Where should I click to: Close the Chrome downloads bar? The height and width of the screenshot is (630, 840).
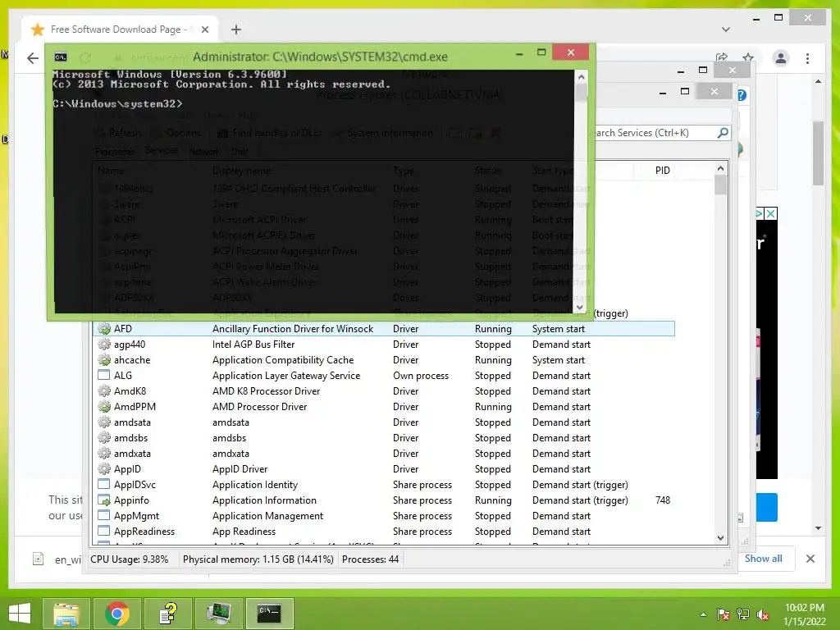[810, 559]
